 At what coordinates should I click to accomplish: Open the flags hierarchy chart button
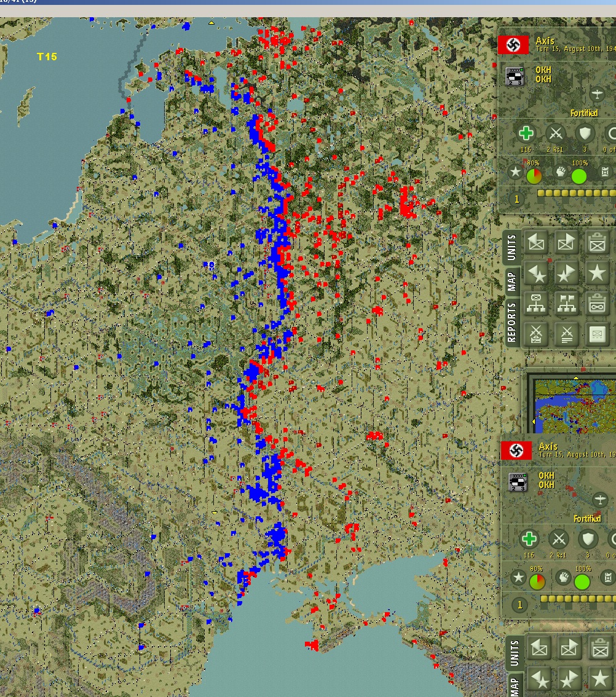pos(566,303)
